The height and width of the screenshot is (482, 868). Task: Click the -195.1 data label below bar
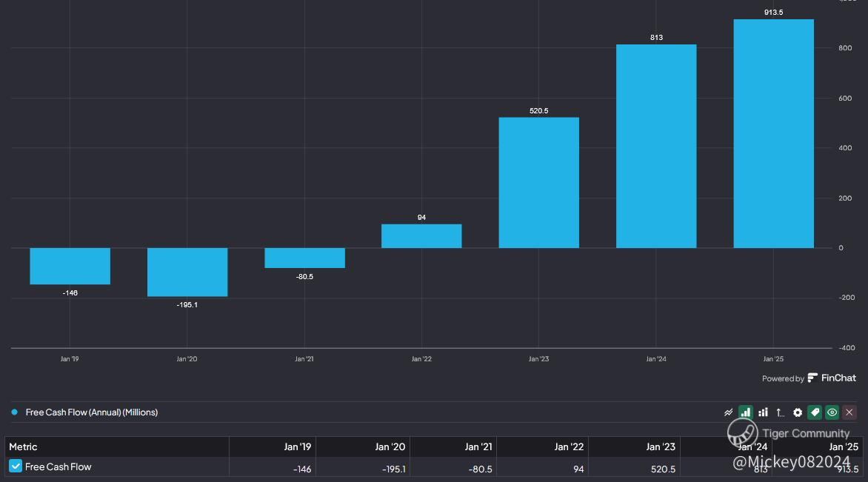point(187,305)
